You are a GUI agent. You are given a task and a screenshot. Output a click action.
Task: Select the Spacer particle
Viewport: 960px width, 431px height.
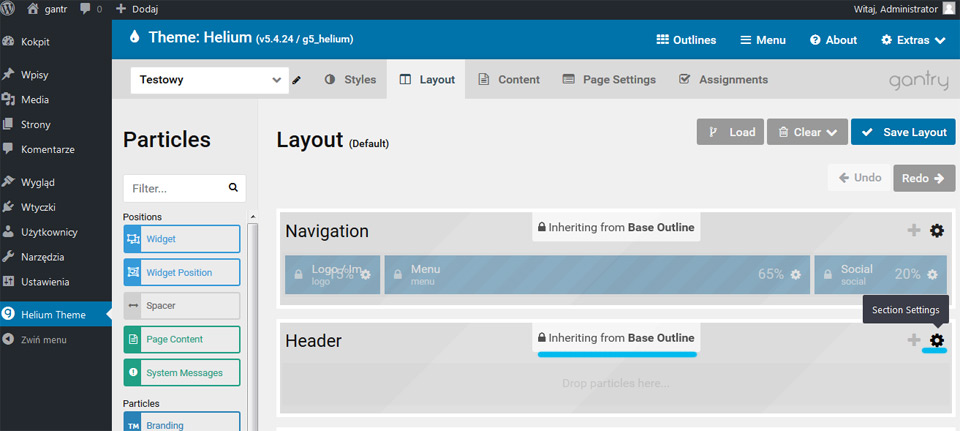click(x=182, y=305)
